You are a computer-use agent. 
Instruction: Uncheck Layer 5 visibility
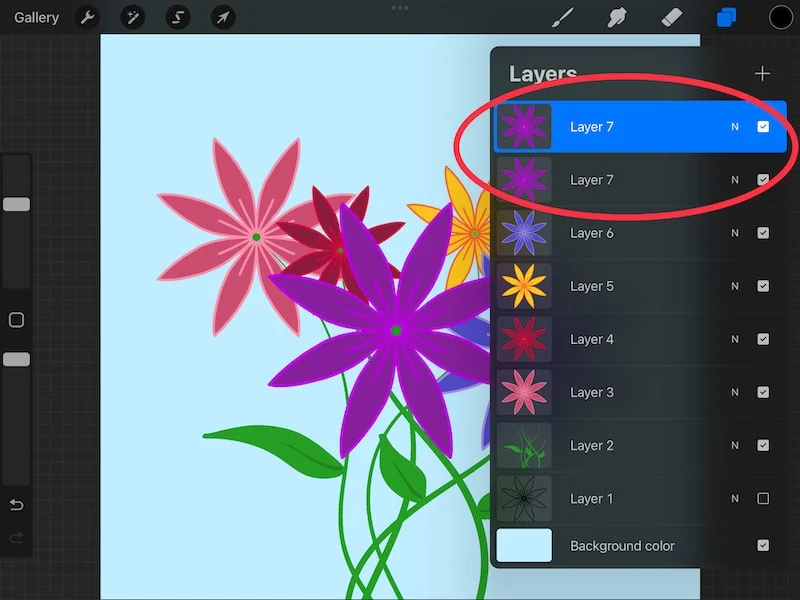pos(763,286)
